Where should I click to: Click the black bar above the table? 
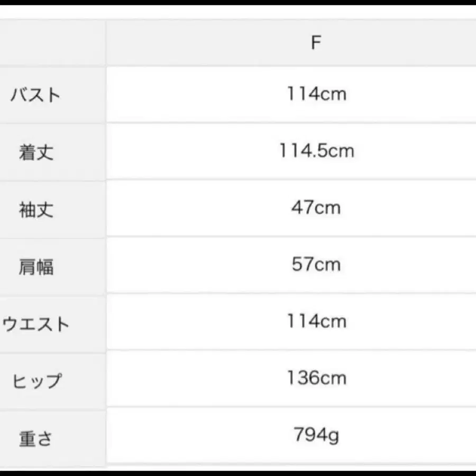click(x=238, y=3)
